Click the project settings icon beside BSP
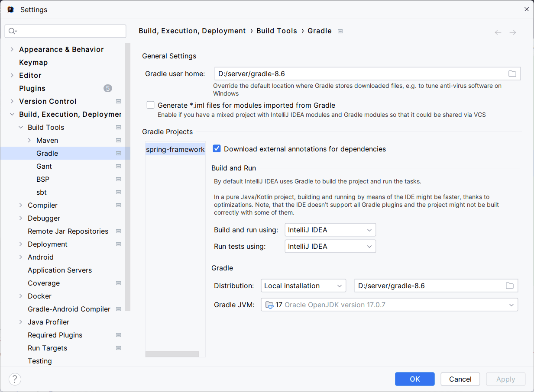The width and height of the screenshot is (534, 392). (x=118, y=179)
